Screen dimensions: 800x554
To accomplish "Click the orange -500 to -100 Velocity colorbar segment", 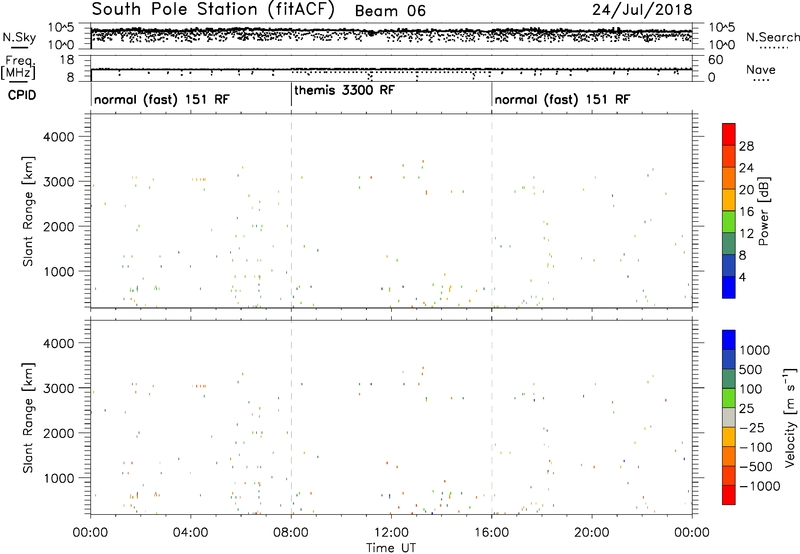I will 729,457.
